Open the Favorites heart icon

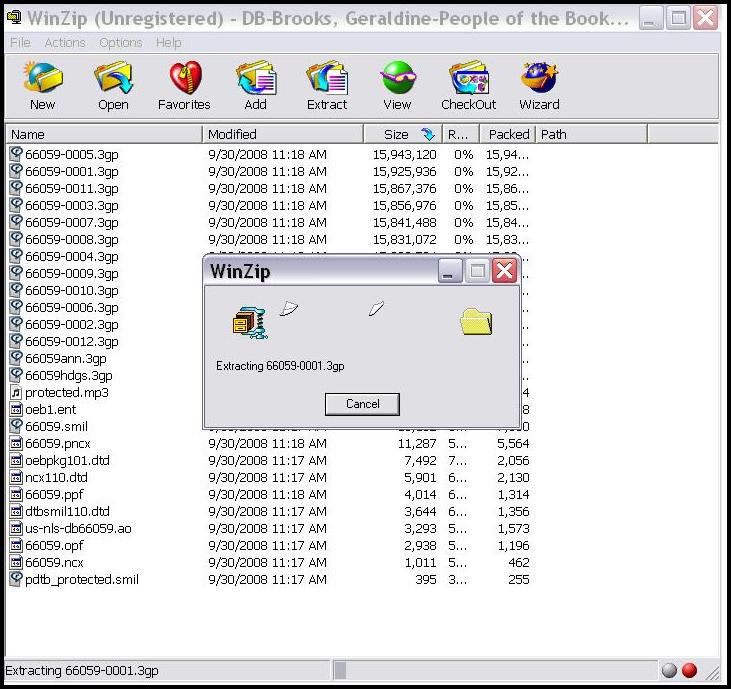click(x=185, y=77)
